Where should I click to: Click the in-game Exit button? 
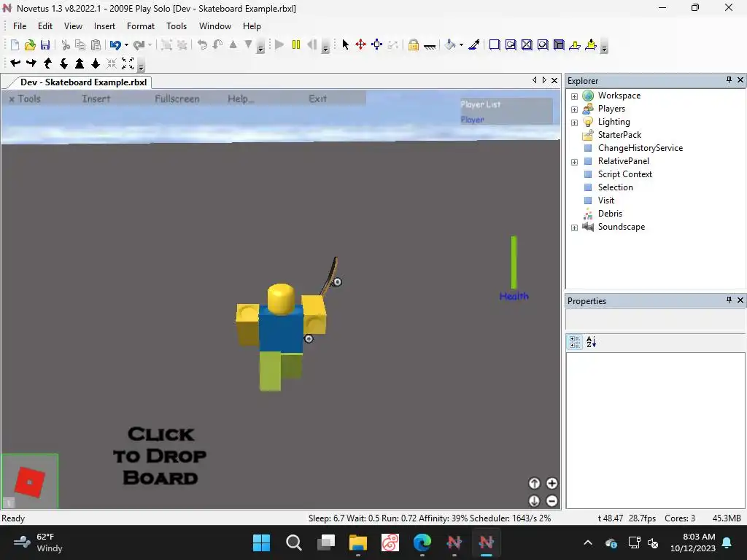317,99
